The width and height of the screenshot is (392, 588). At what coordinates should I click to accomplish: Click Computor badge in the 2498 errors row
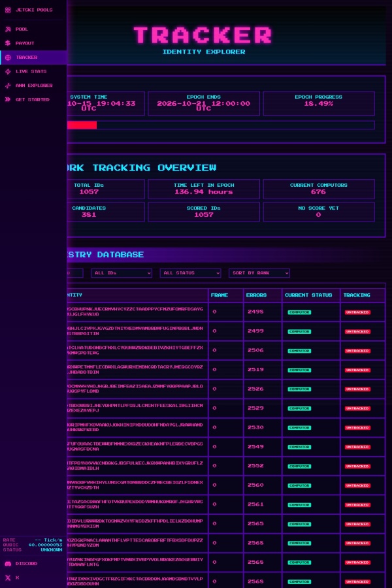(299, 312)
